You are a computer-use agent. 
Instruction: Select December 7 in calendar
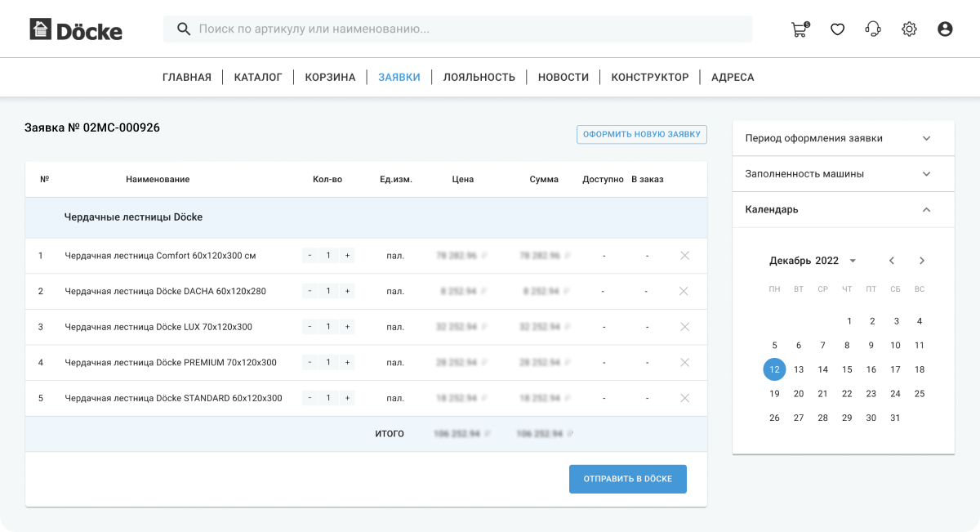[822, 346]
